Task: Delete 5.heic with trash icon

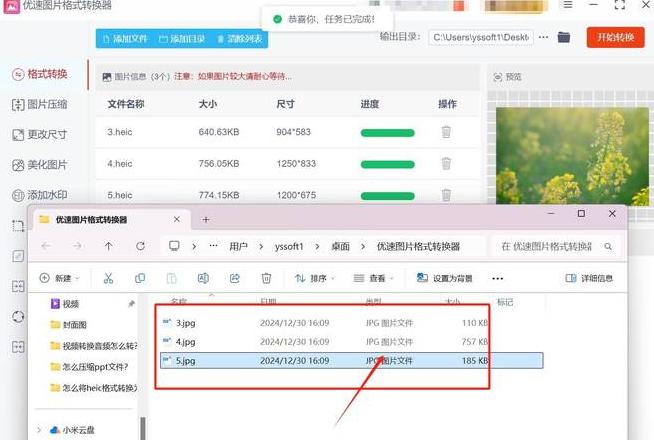Action: tap(446, 194)
